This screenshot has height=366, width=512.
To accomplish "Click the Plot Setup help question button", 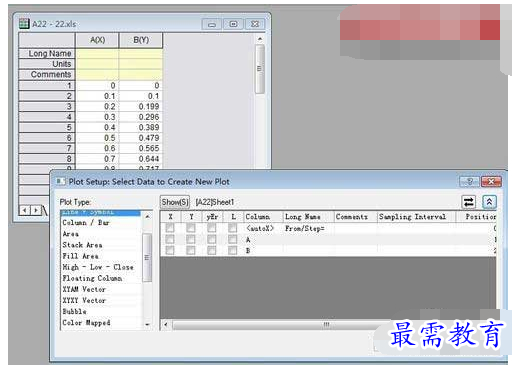I will click(469, 182).
